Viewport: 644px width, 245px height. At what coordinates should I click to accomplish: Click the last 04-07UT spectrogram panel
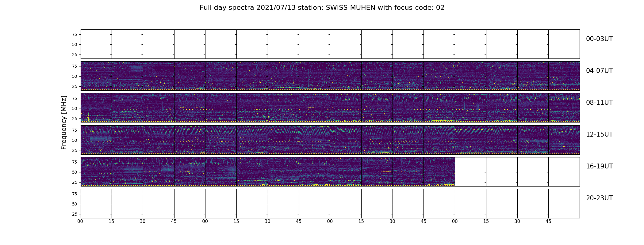564,76
